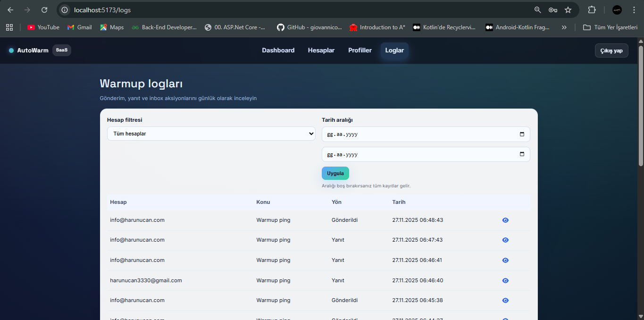
Task: Open the password manager key icon
Action: (x=552, y=10)
